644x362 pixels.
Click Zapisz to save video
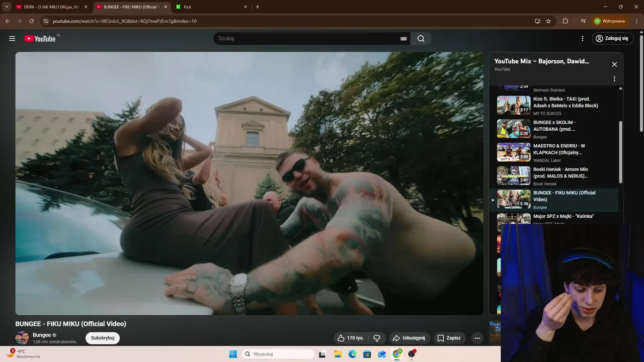click(449, 338)
